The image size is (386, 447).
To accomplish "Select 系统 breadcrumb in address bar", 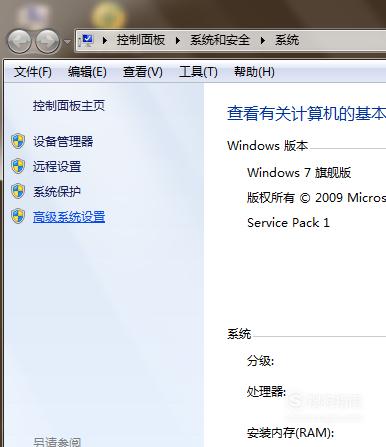I will tap(287, 40).
